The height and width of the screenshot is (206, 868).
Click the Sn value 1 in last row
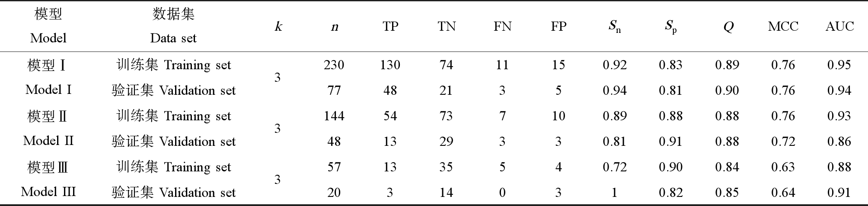click(x=614, y=193)
